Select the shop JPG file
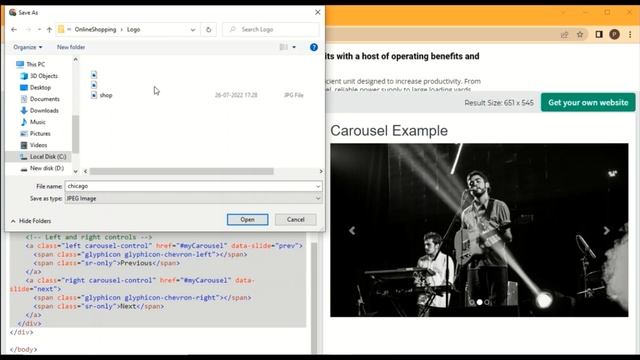The image size is (640, 360). pyautogui.click(x=198, y=95)
